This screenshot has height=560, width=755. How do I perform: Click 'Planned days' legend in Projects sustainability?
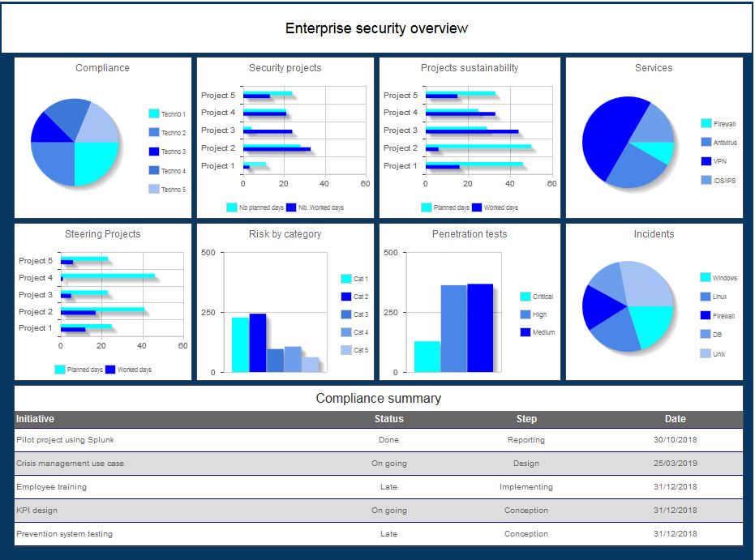tap(445, 207)
